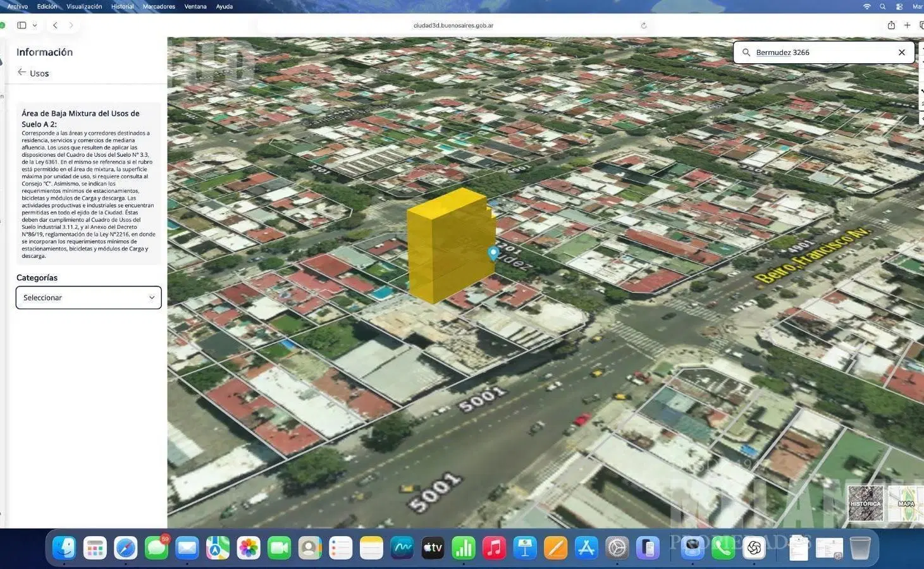
Task: Click the Información panel heading
Action: tap(44, 52)
